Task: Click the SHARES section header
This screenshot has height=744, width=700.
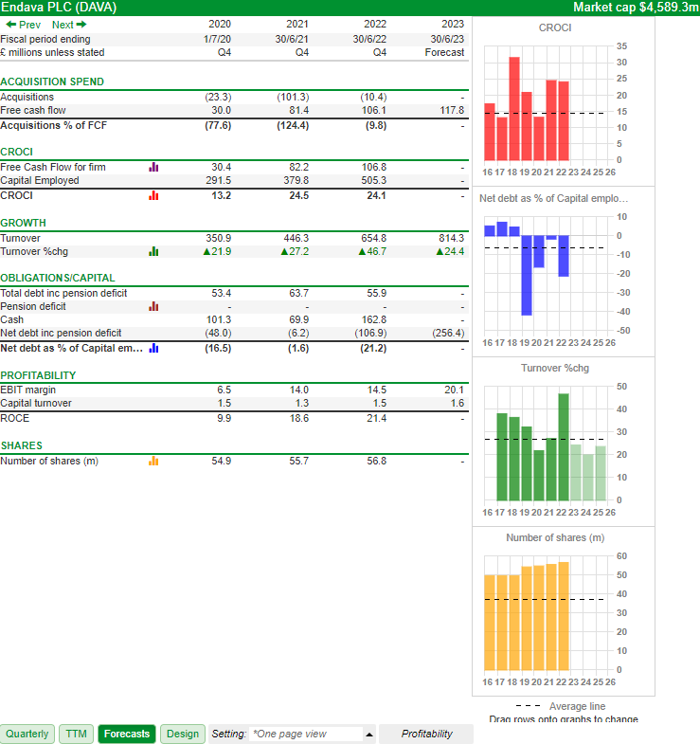Action: point(22,446)
